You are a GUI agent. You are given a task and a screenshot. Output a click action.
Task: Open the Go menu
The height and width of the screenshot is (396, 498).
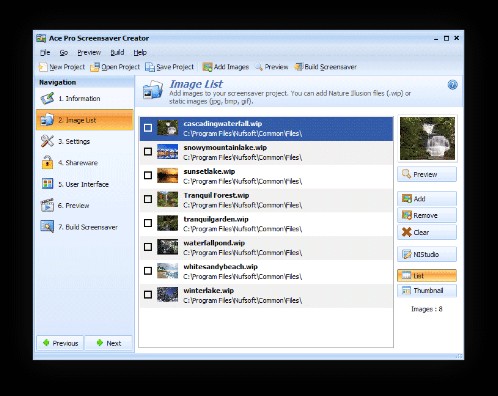pyautogui.click(x=64, y=53)
